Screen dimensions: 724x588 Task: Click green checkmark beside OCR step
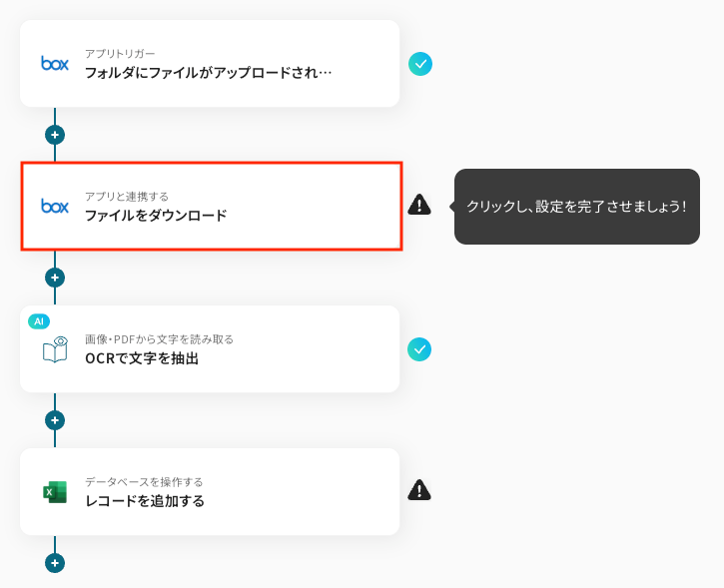[420, 349]
